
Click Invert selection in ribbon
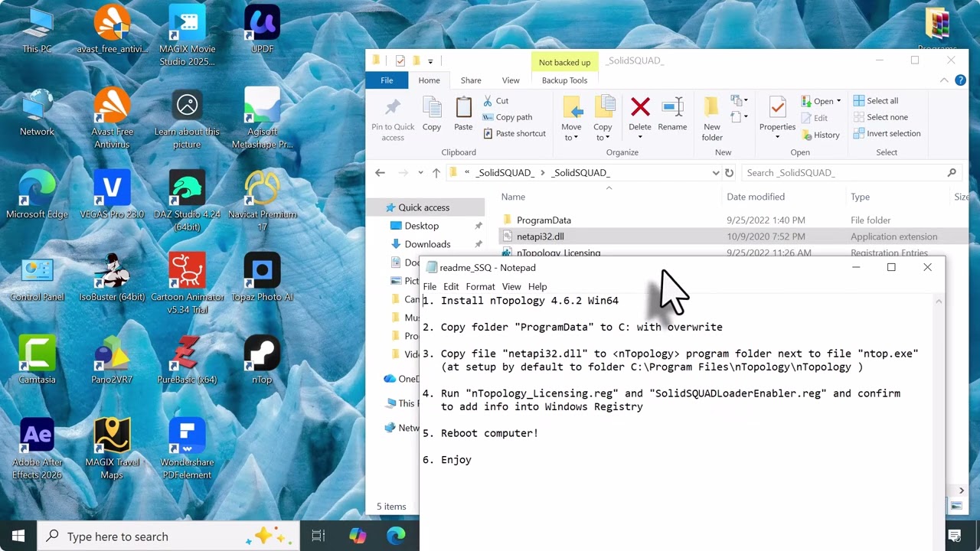(887, 133)
